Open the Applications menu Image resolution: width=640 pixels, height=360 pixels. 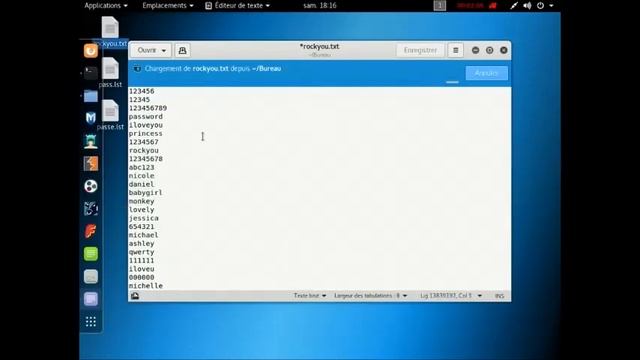tap(106, 5)
